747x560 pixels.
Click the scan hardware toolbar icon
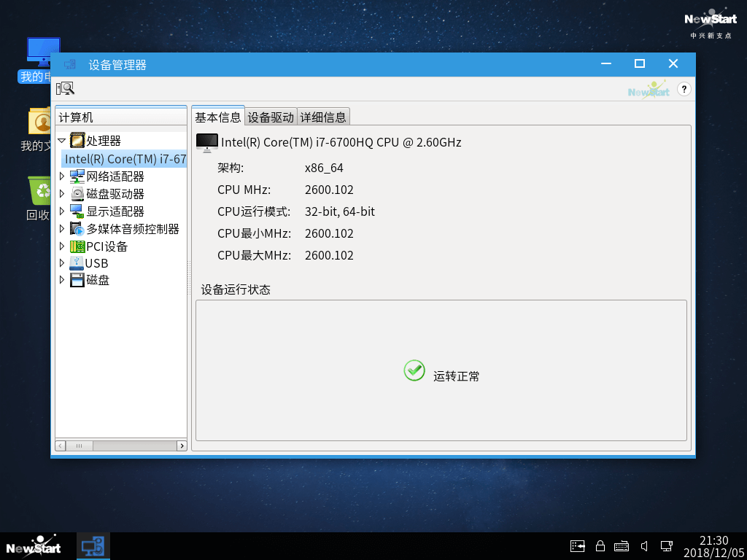pos(65,88)
